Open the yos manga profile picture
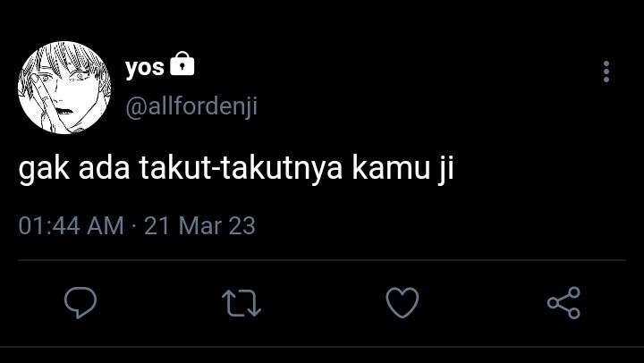The image size is (644, 363). [64, 88]
